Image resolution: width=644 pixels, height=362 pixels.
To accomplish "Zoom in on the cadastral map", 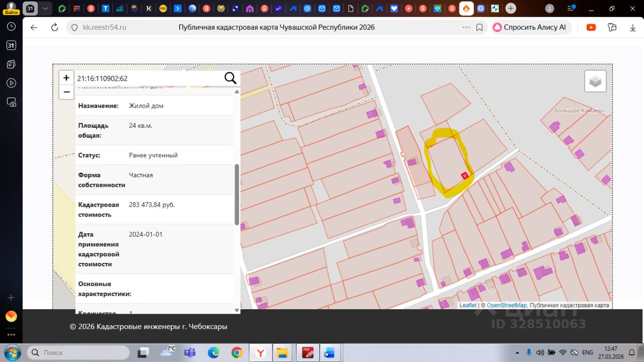I will [x=66, y=78].
